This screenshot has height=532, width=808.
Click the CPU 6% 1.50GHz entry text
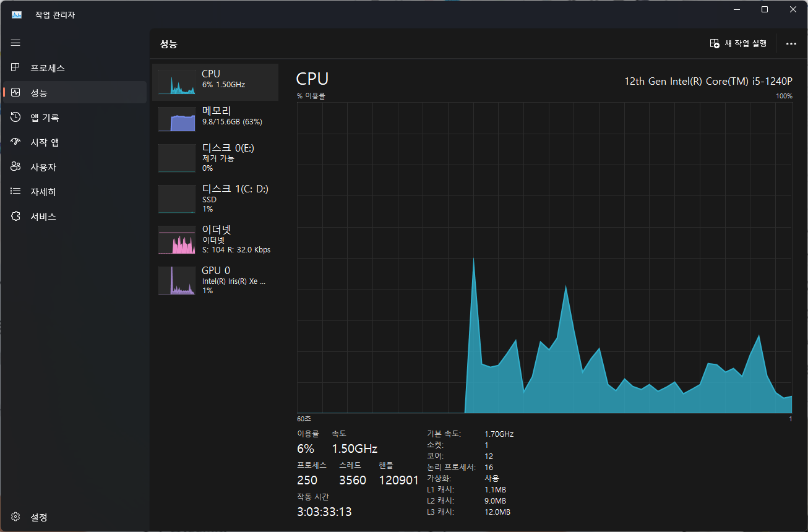tap(223, 79)
